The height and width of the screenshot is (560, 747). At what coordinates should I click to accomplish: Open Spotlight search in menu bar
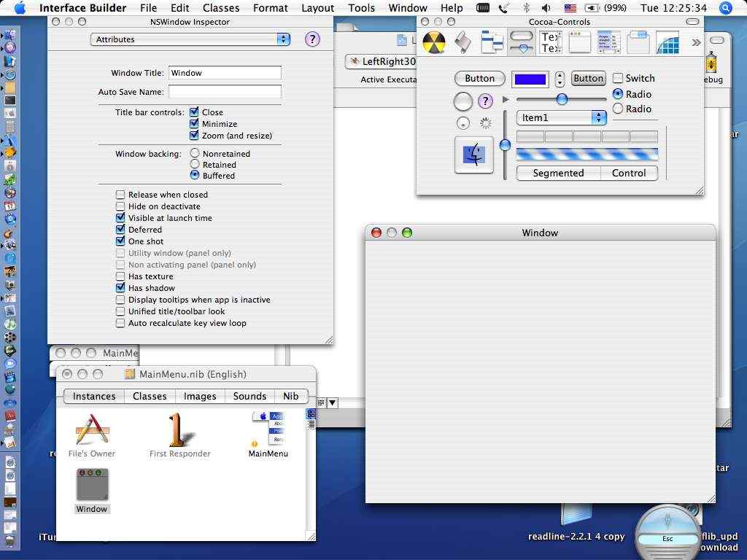[x=726, y=7]
